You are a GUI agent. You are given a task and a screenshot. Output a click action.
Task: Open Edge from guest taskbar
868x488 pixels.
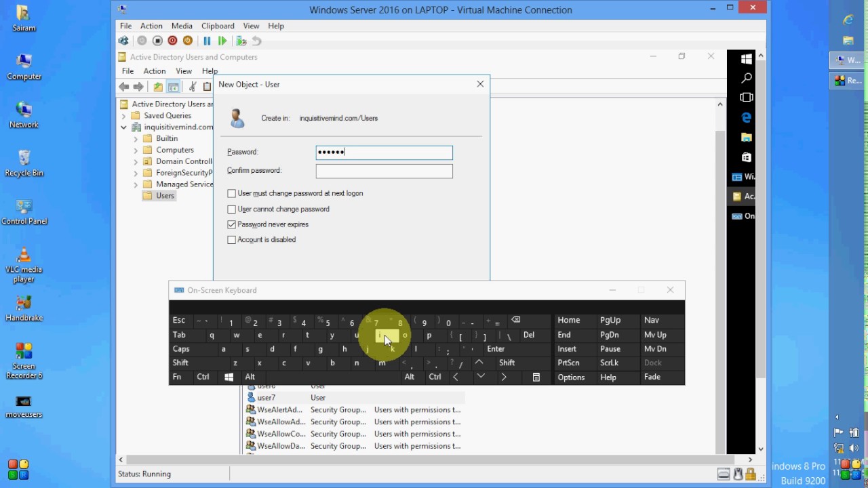746,117
